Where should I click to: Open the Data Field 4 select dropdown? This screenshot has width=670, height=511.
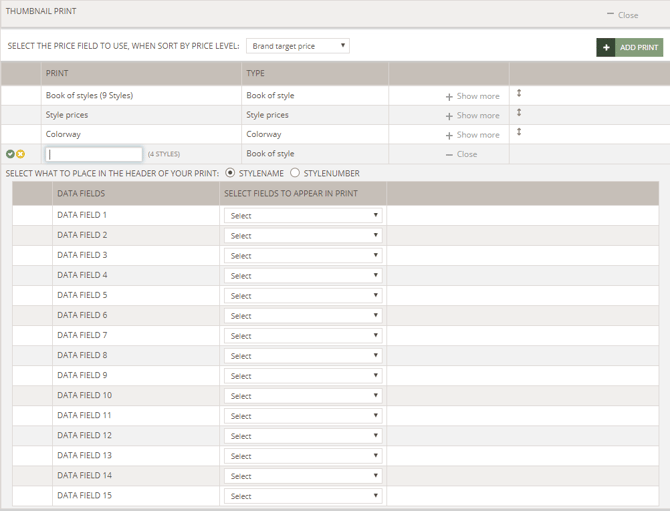(x=303, y=275)
